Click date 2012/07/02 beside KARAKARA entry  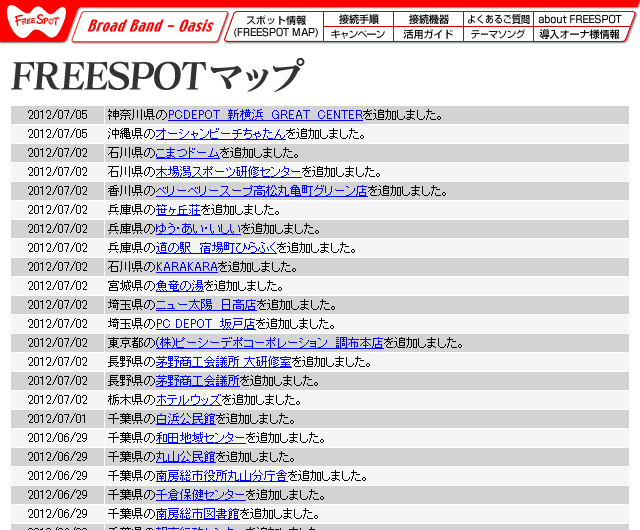coord(58,267)
